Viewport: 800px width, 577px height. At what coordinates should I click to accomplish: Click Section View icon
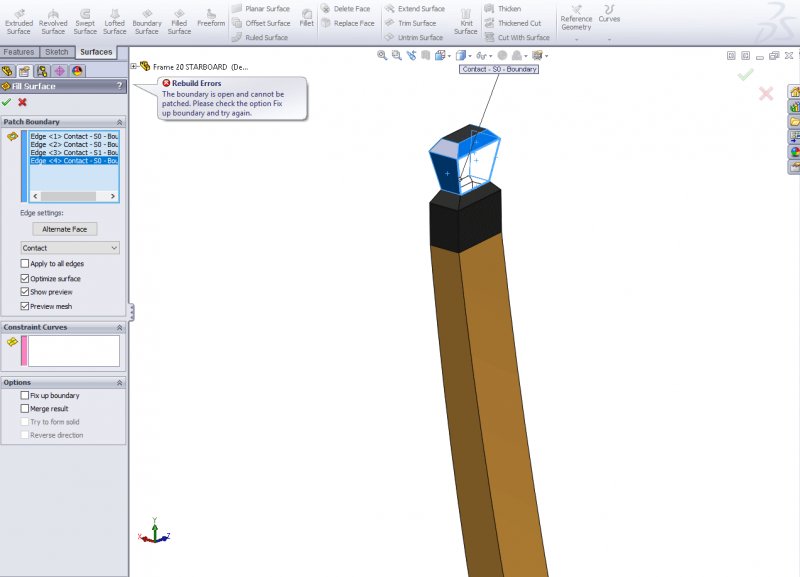click(x=426, y=55)
